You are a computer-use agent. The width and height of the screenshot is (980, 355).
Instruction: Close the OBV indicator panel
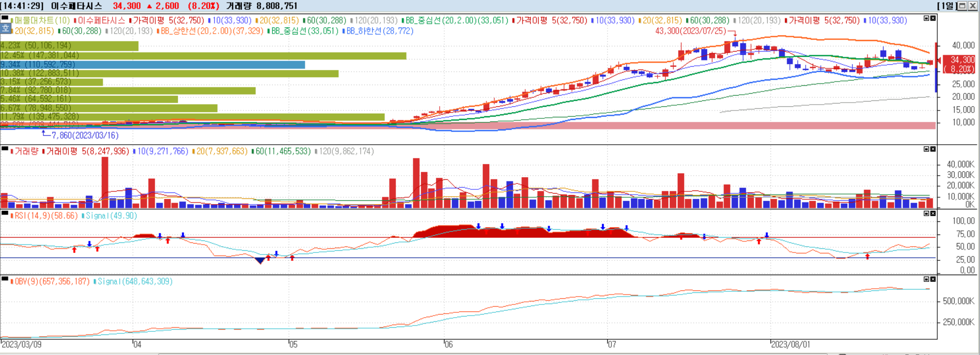pos(933,279)
